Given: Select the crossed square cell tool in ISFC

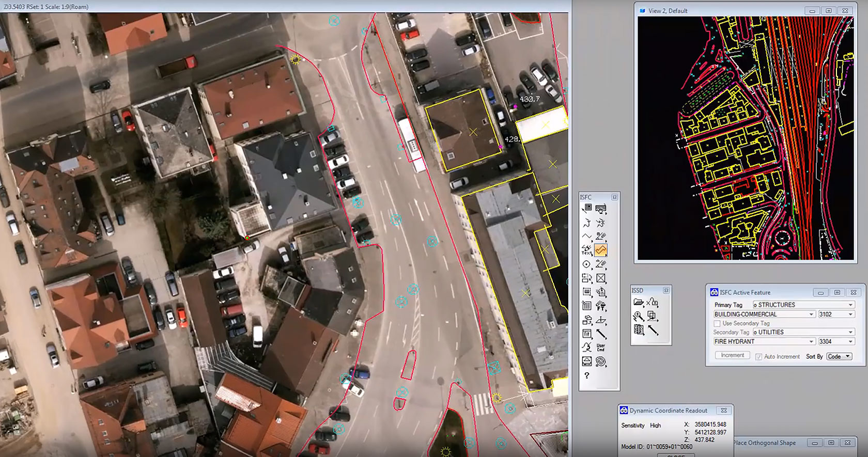Looking at the screenshot, I should pos(600,278).
